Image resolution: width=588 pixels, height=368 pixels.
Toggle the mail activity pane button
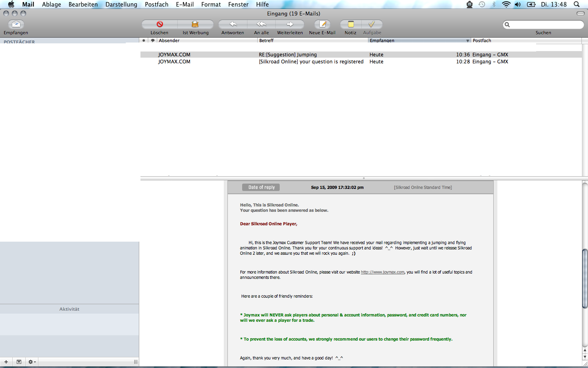tap(19, 362)
